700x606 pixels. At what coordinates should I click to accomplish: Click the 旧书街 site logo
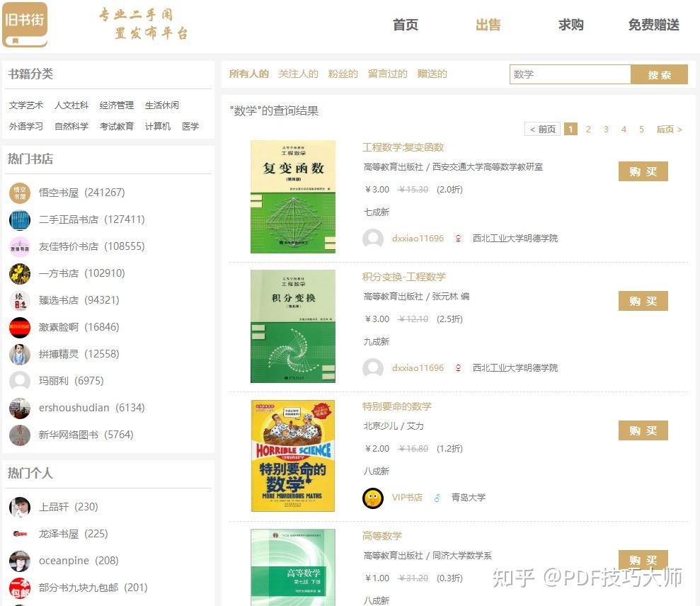(x=25, y=25)
